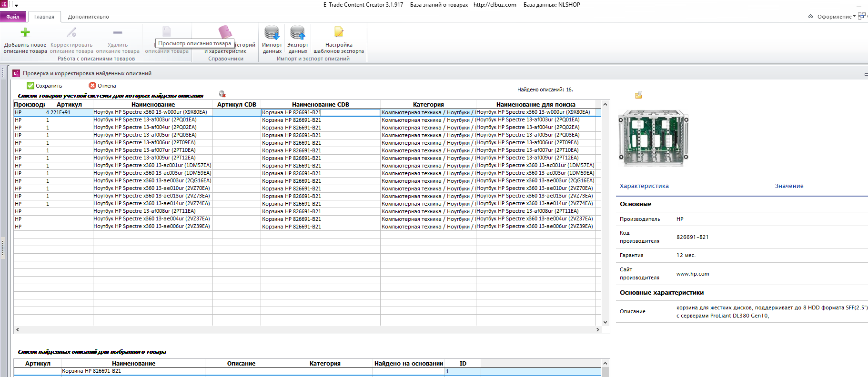Collapse the ribbon using the caret icon
Image resolution: width=868 pixels, height=377 pixels.
(810, 16)
